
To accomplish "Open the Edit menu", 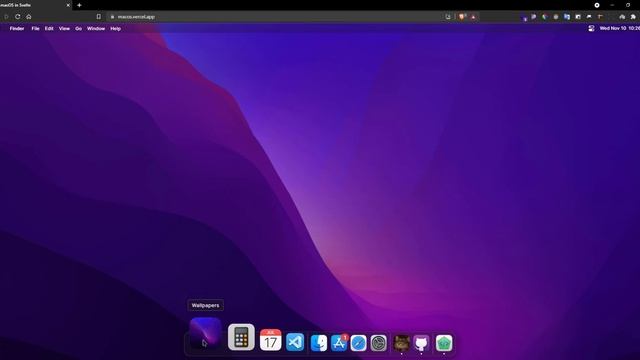I will 49,29.
